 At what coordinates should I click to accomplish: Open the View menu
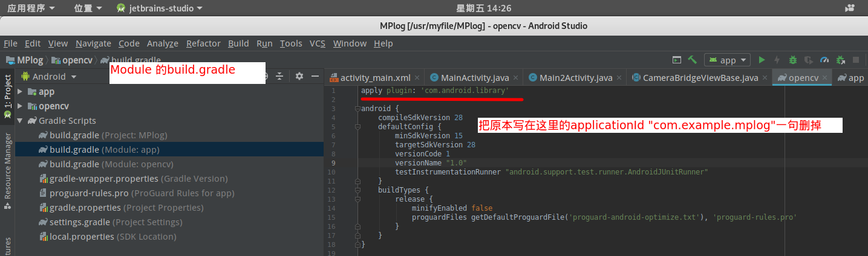58,43
